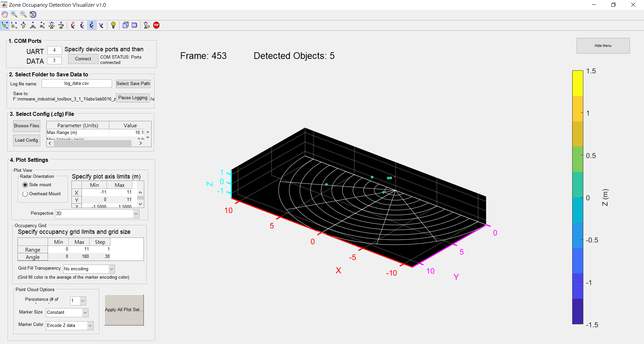Click the green colorbar segment near 0.5
644x344 pixels.
pos(578,159)
